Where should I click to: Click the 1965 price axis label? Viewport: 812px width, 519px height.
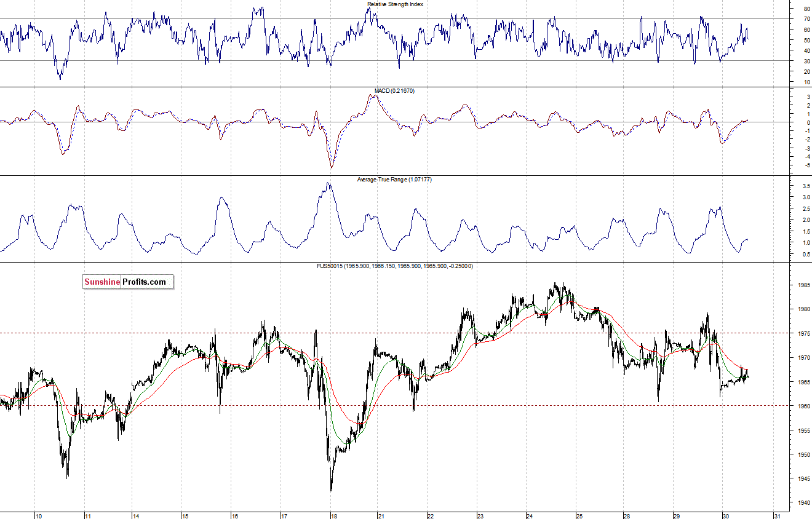(803, 382)
